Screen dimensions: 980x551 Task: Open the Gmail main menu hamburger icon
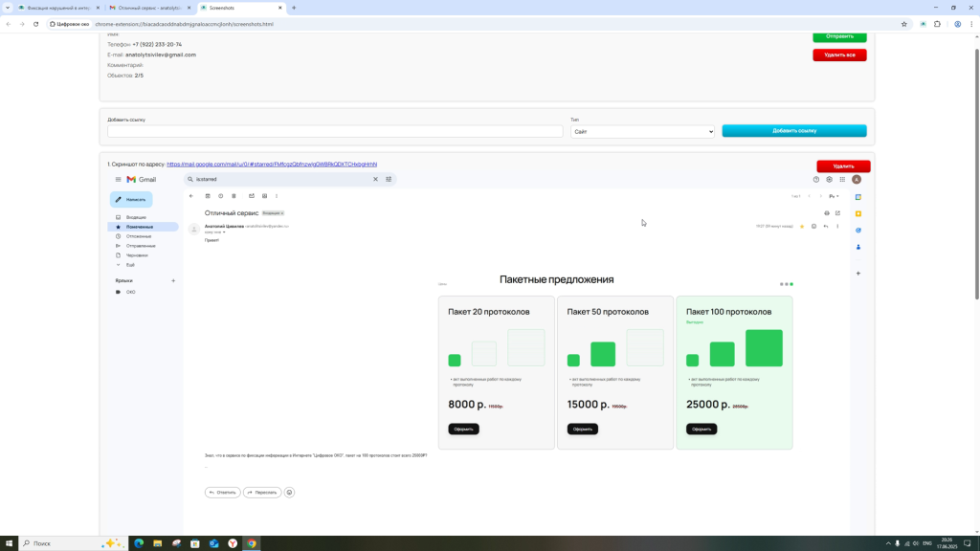(x=119, y=179)
